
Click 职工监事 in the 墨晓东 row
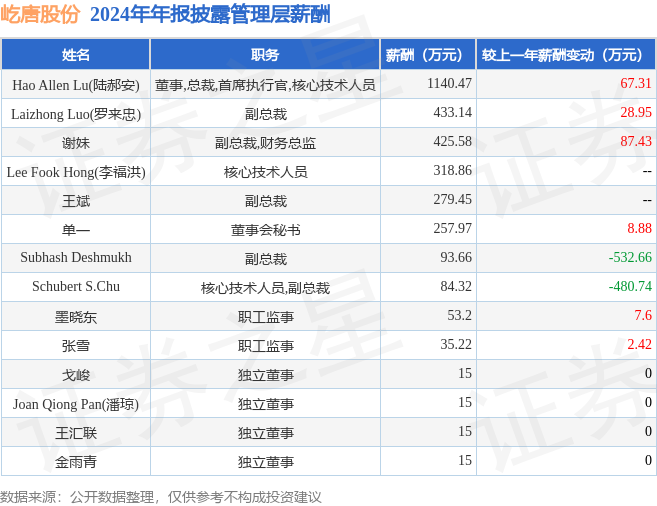click(x=265, y=317)
